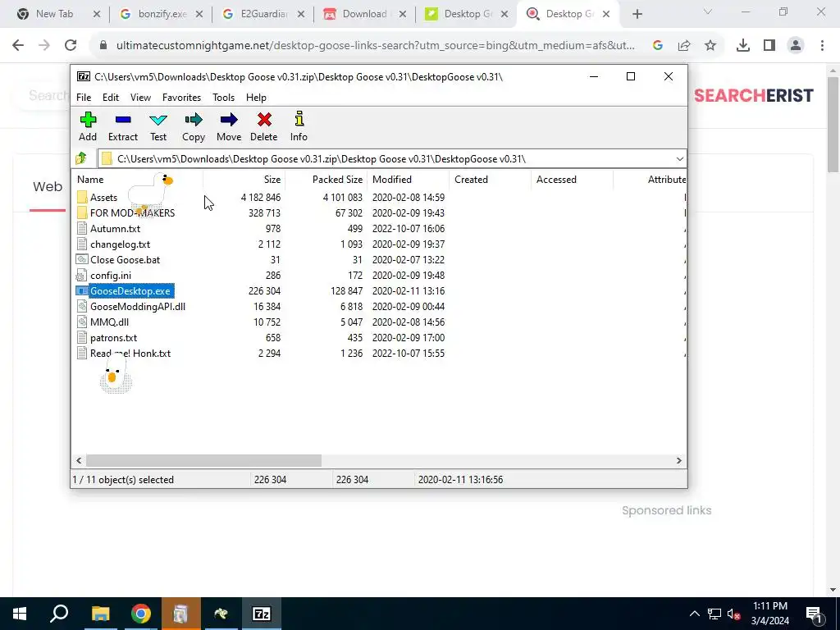Select GooseModdingAPI.dll file

138,307
